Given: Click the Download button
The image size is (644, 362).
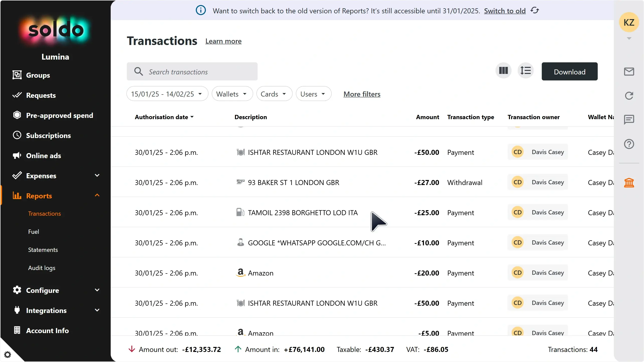Looking at the screenshot, I should tap(570, 72).
